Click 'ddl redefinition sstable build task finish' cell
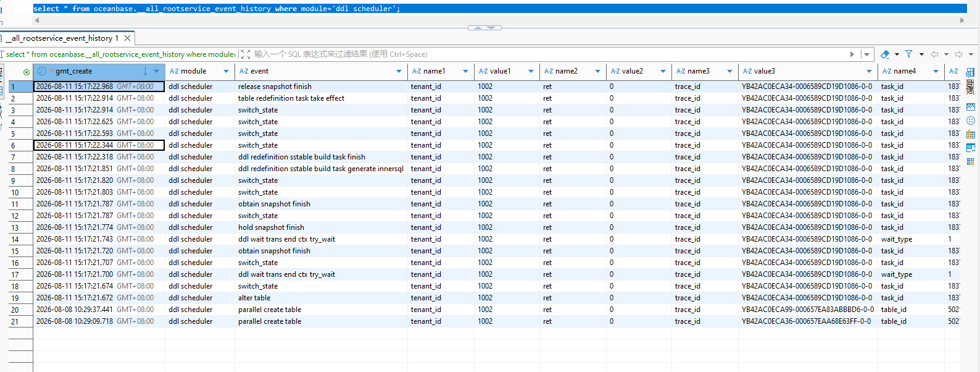Screen dimensions: 980x372 (321, 158)
